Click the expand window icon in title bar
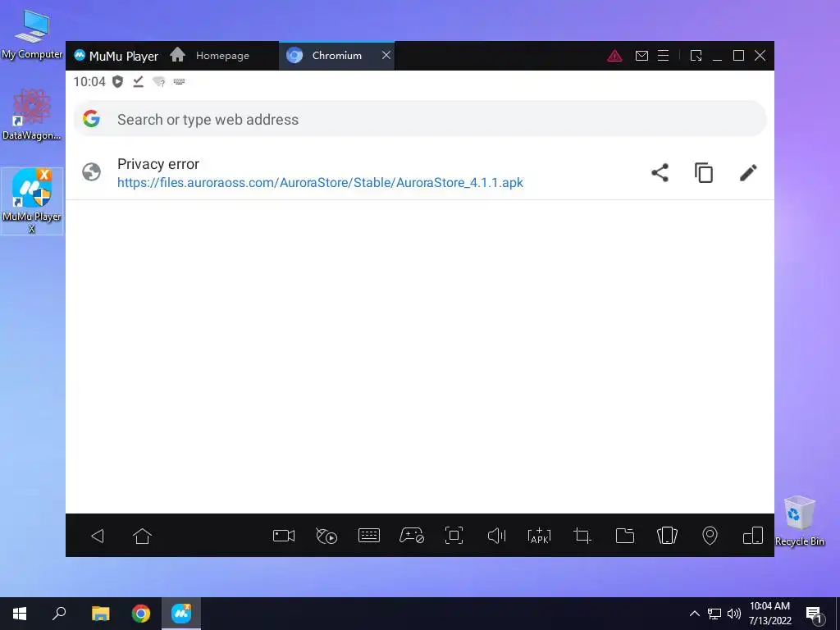Image resolution: width=840 pixels, height=630 pixels. [696, 56]
